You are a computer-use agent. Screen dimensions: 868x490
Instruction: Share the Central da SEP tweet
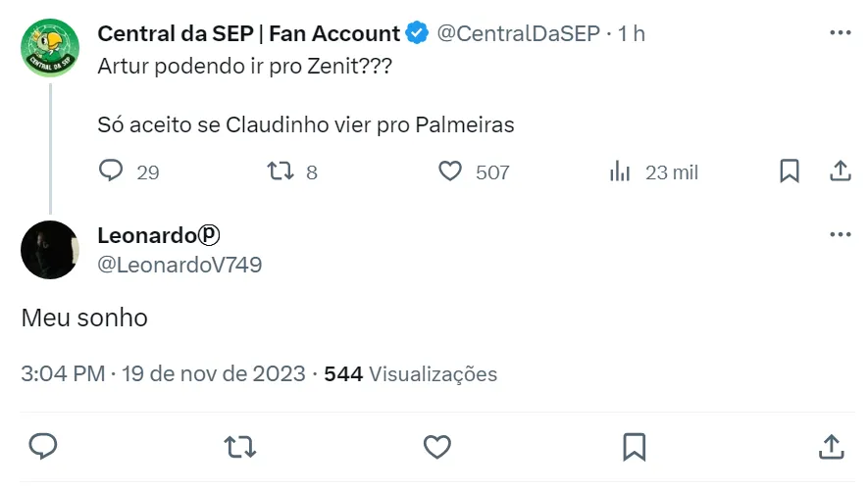(x=840, y=171)
